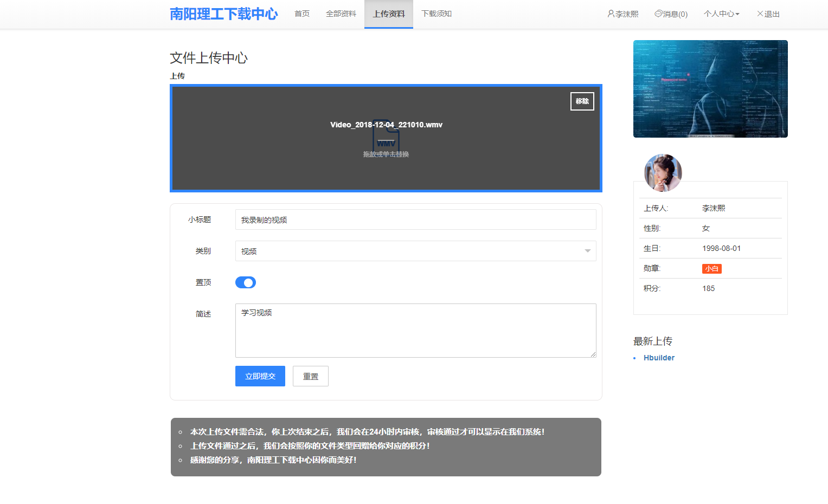This screenshot has width=828, height=504.
Task: Open the 类别 category dropdown showing 视频
Action: (415, 250)
